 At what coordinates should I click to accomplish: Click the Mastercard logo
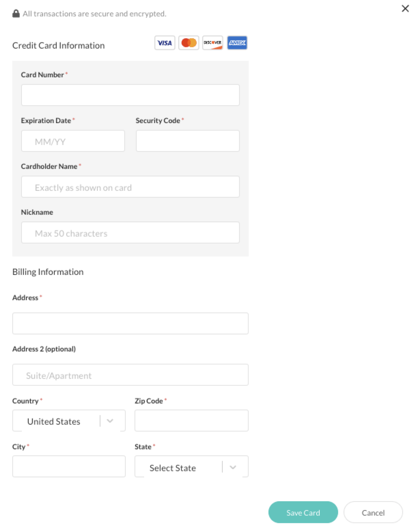point(189,42)
